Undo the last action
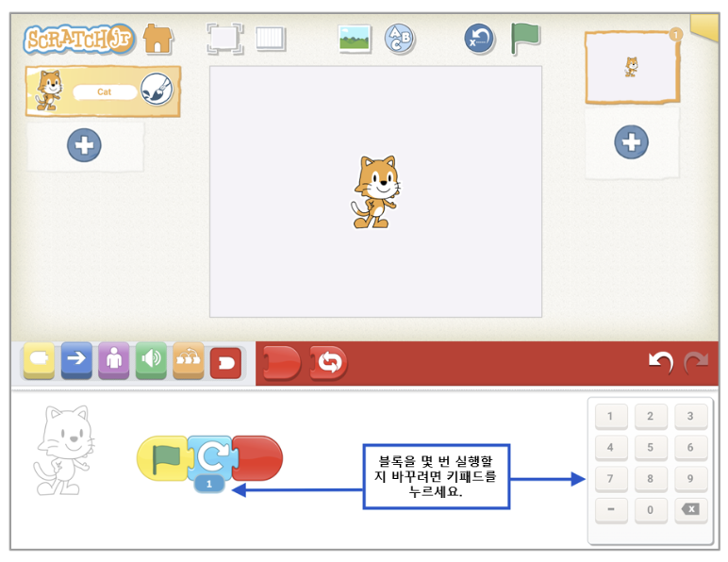The image size is (728, 562). pos(660,361)
